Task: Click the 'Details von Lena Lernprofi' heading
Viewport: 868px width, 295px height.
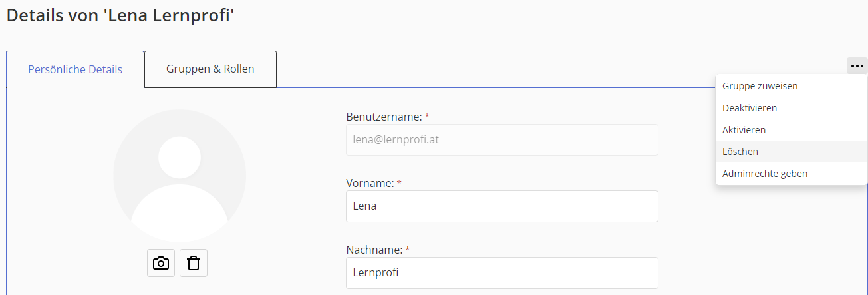Action: click(120, 15)
